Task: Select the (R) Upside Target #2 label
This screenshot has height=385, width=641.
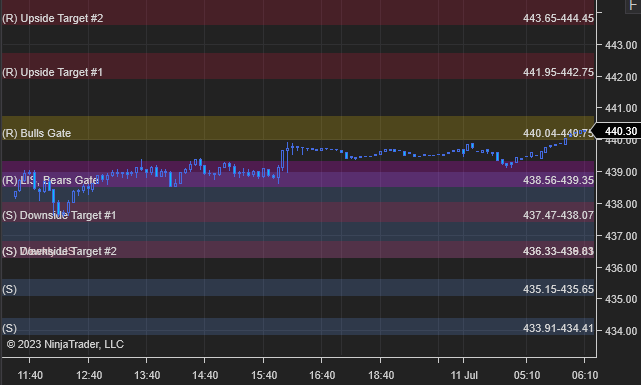Action: [53, 18]
